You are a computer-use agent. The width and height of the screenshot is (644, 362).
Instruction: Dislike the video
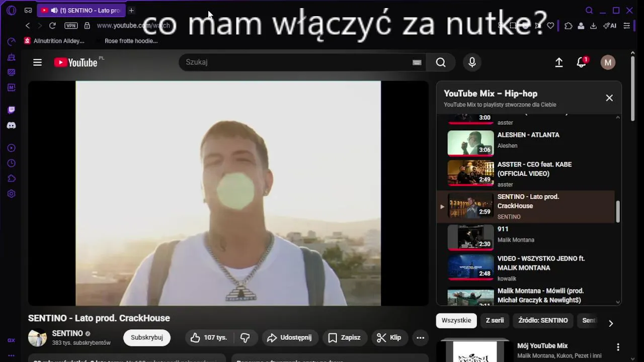tap(246, 337)
